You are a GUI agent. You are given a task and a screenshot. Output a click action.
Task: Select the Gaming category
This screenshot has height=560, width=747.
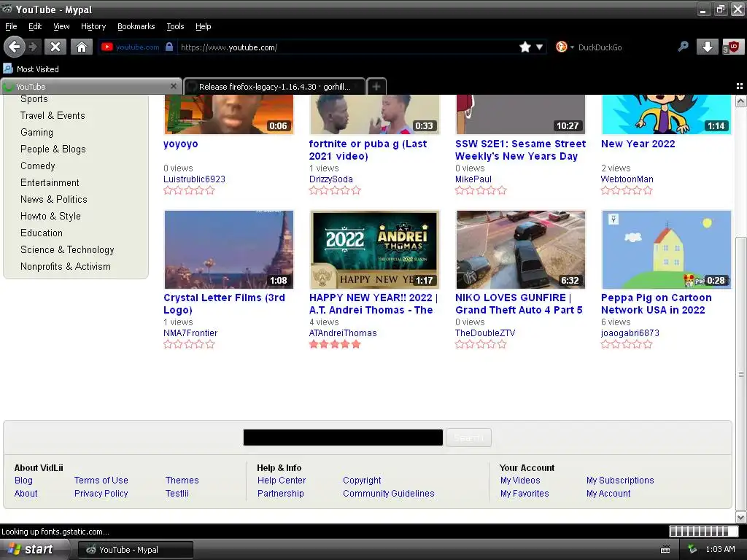(36, 133)
